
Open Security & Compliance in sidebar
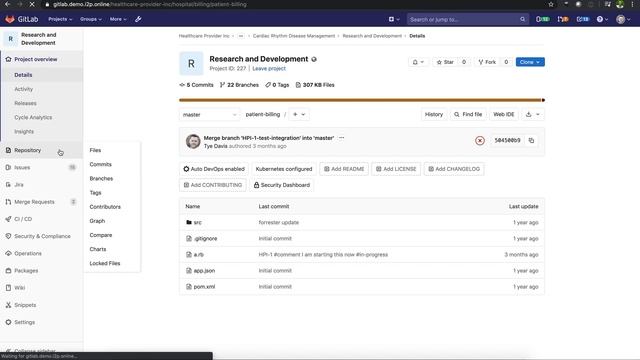pos(42,236)
